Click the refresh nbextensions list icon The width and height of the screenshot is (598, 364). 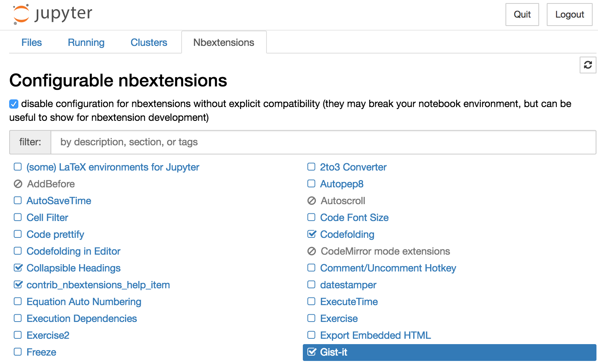point(588,65)
